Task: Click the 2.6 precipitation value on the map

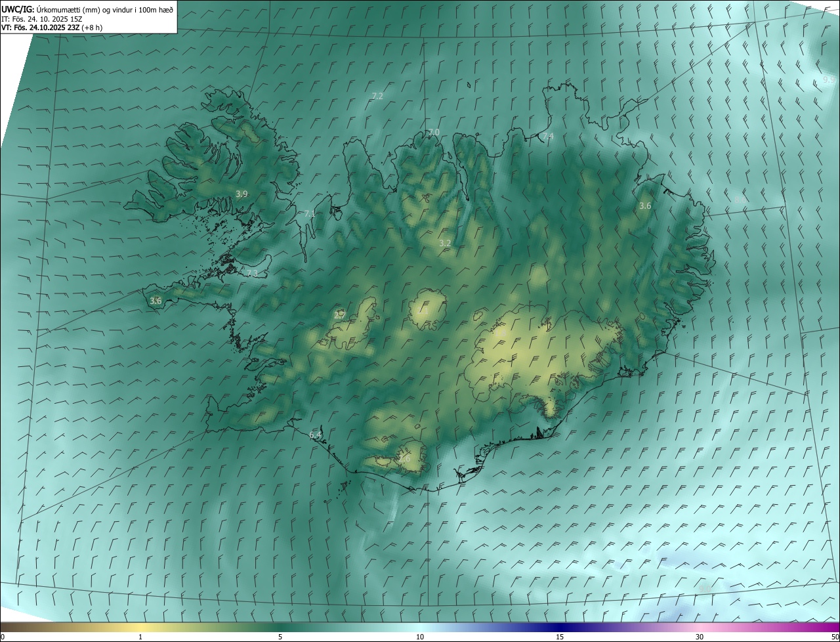Action: 404,458
